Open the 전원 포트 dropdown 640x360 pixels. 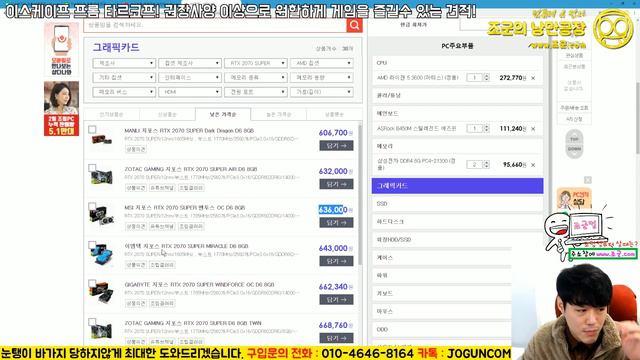[256, 92]
